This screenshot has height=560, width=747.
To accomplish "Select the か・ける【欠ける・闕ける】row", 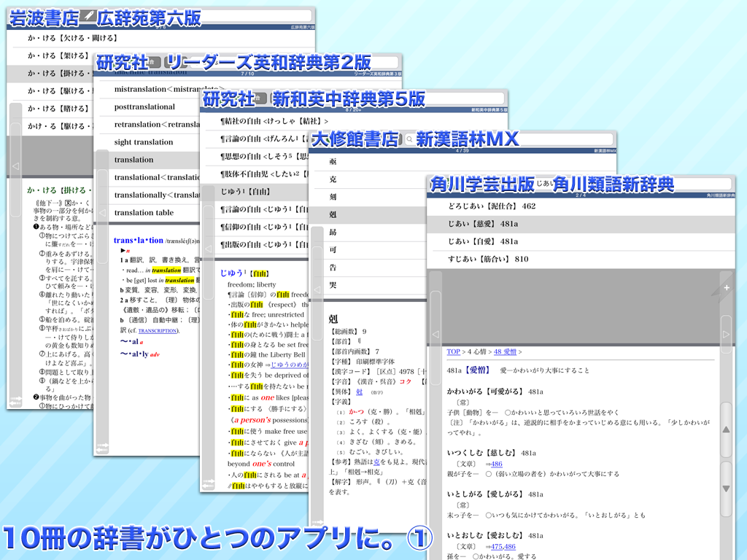I will point(160,38).
